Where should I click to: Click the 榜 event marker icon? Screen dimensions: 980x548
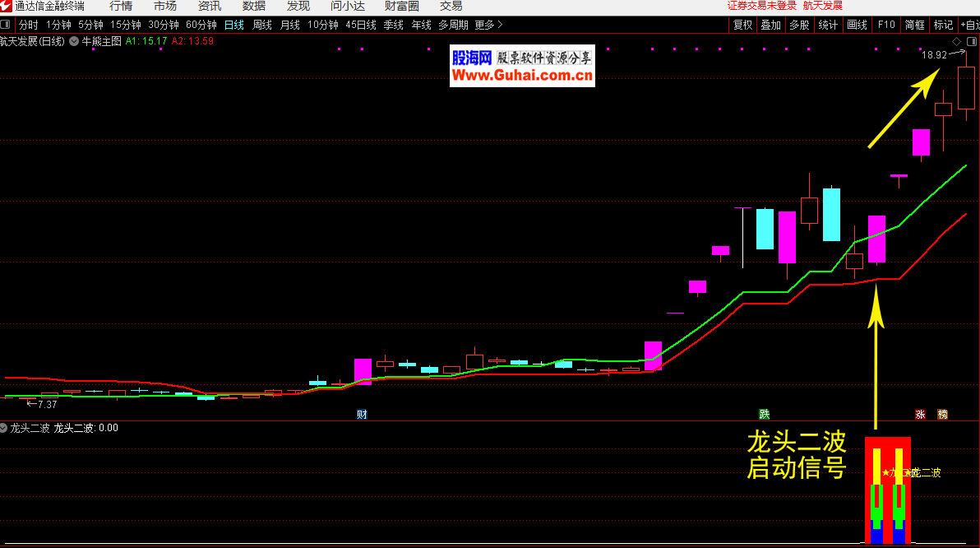pyautogui.click(x=942, y=414)
